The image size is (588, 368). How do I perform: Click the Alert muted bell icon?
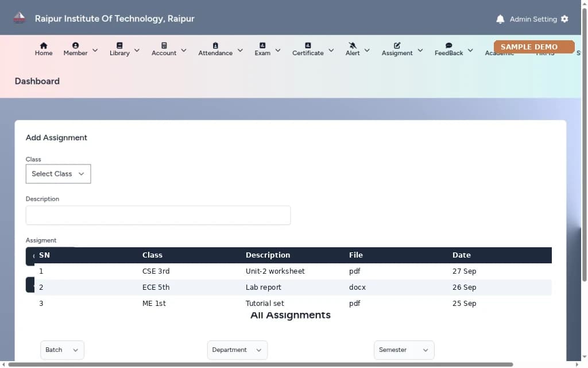coord(353,45)
